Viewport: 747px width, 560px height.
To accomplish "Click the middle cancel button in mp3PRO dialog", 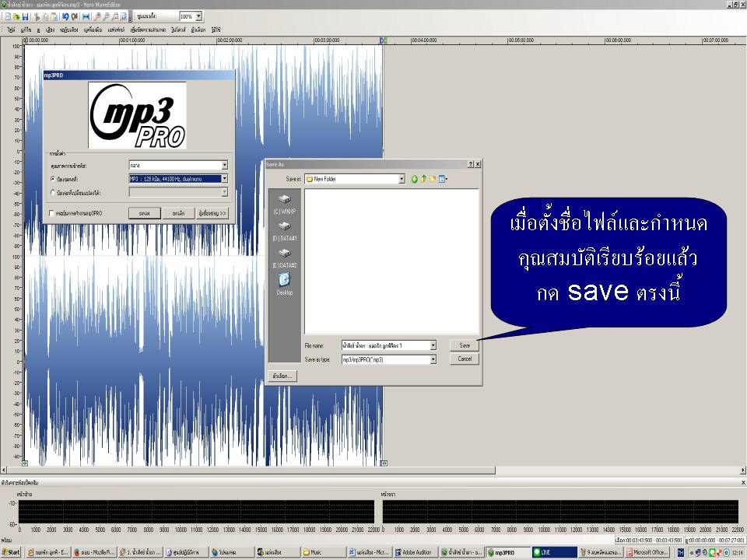I will point(178,213).
